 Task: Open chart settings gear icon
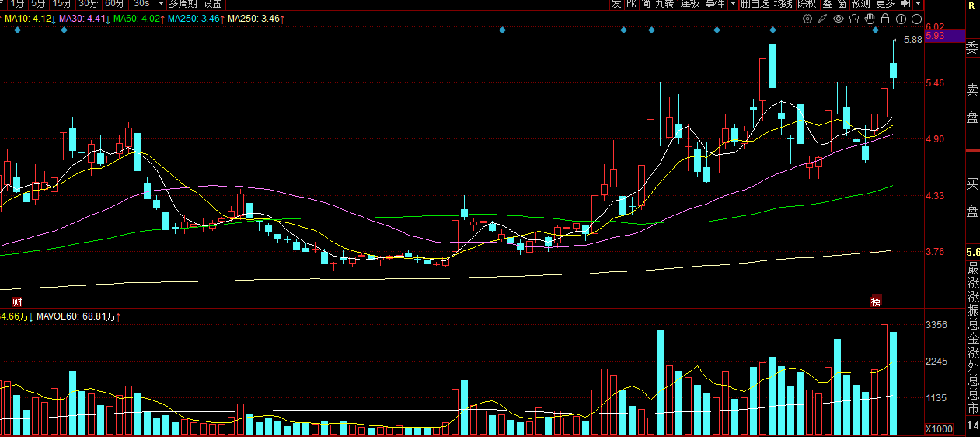tap(807, 19)
